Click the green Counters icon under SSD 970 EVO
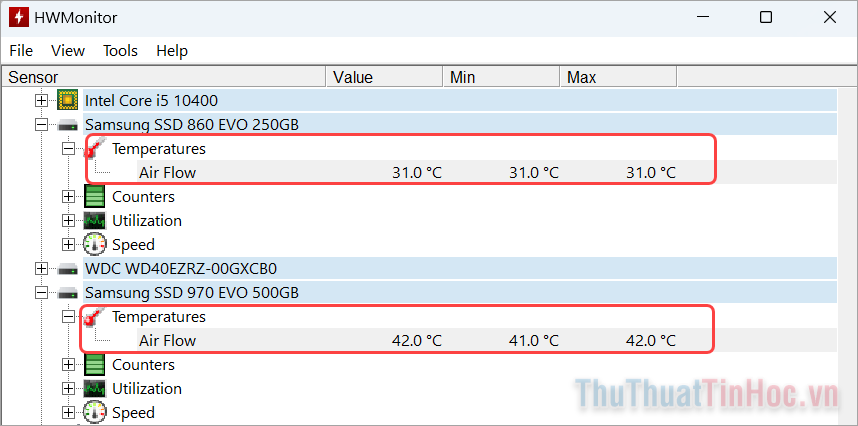This screenshot has width=858, height=426. coord(95,365)
